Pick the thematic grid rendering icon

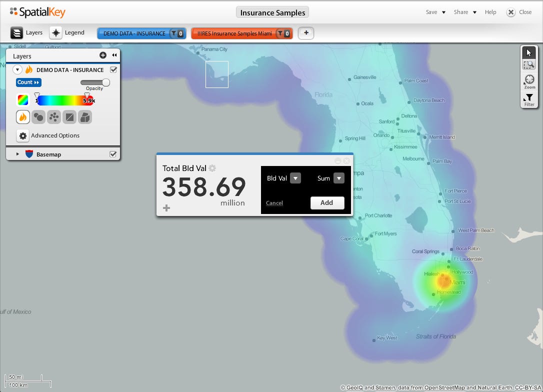pos(69,117)
